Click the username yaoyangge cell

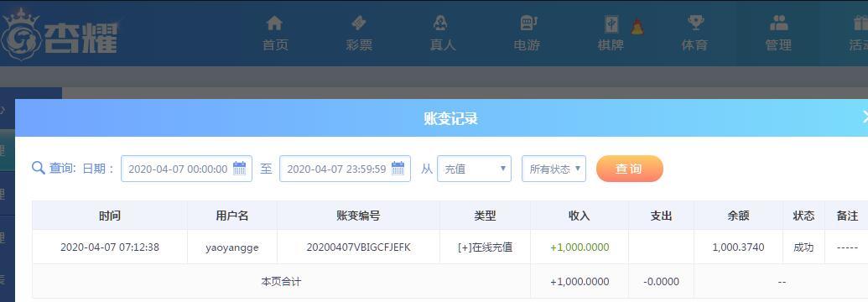(x=232, y=247)
